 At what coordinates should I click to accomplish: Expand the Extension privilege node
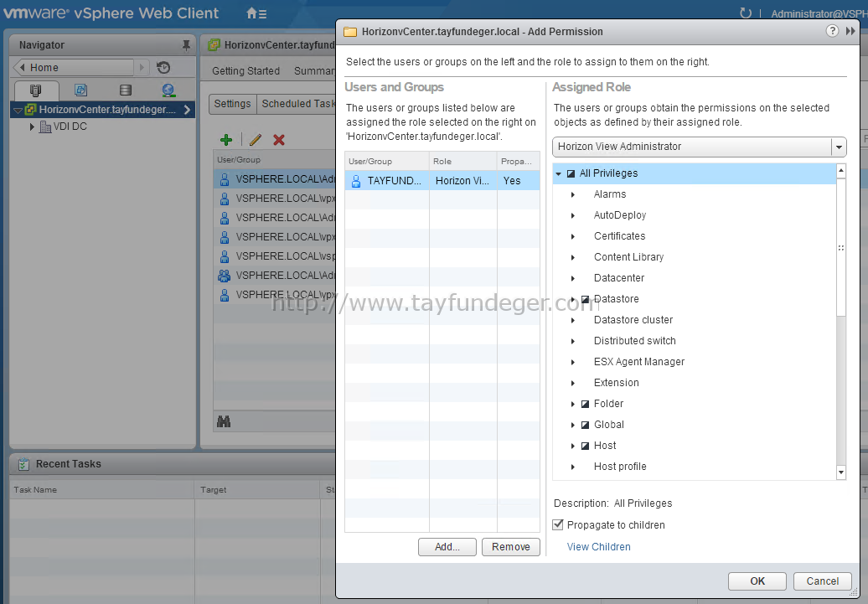click(x=573, y=383)
